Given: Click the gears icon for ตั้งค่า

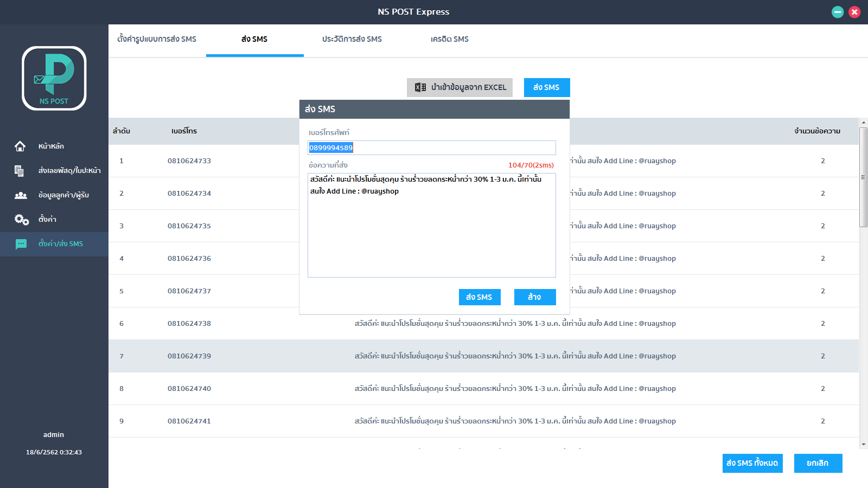Looking at the screenshot, I should point(22,220).
